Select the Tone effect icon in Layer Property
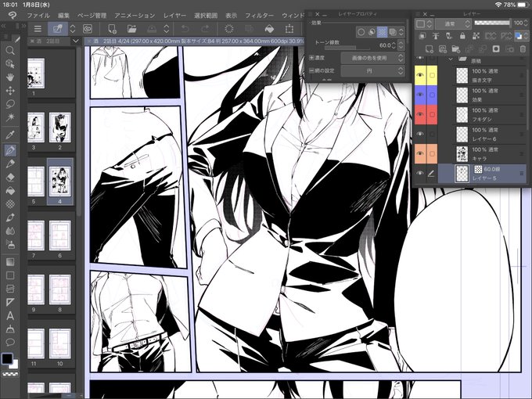This screenshot has height=399, width=532. 382,32
